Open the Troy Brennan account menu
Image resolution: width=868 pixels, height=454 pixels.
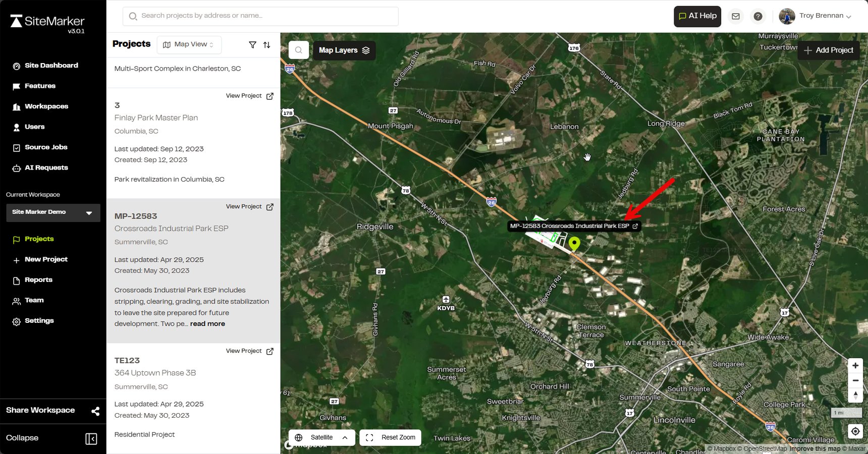[x=818, y=16]
